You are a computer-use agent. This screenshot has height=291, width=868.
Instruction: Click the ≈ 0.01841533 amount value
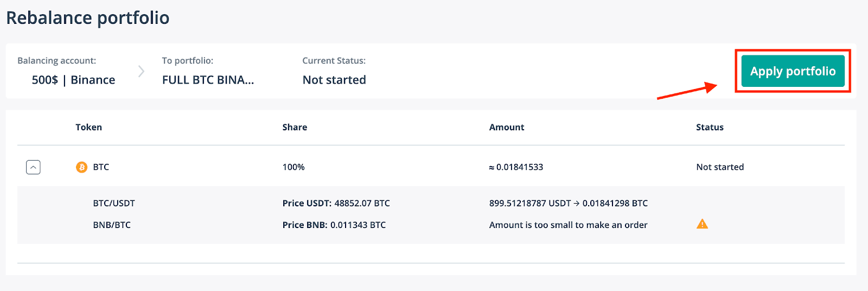(x=516, y=167)
